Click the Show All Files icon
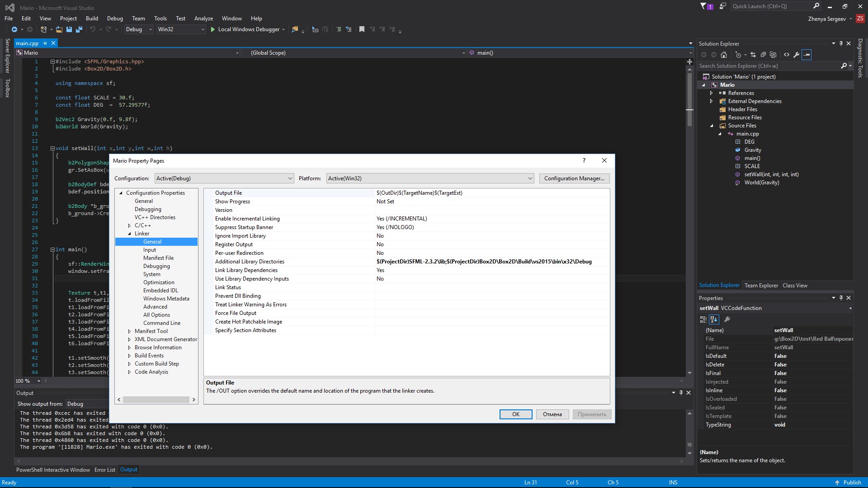 click(773, 55)
